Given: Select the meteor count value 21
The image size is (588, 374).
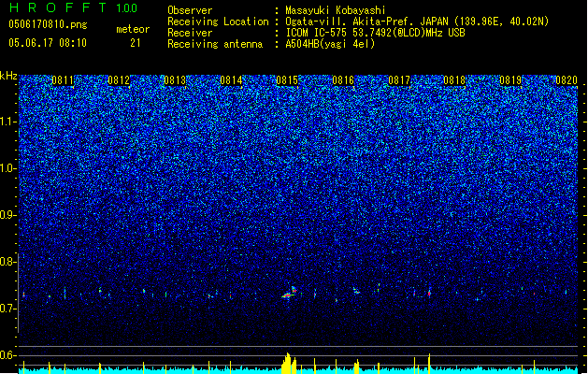Looking at the screenshot, I should pyautogui.click(x=136, y=43).
